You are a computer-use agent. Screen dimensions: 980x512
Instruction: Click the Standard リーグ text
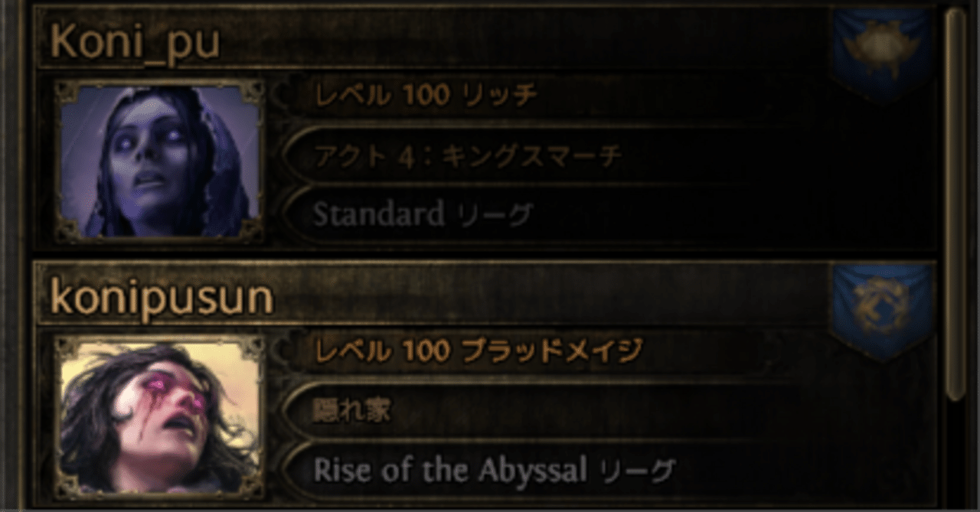click(421, 214)
